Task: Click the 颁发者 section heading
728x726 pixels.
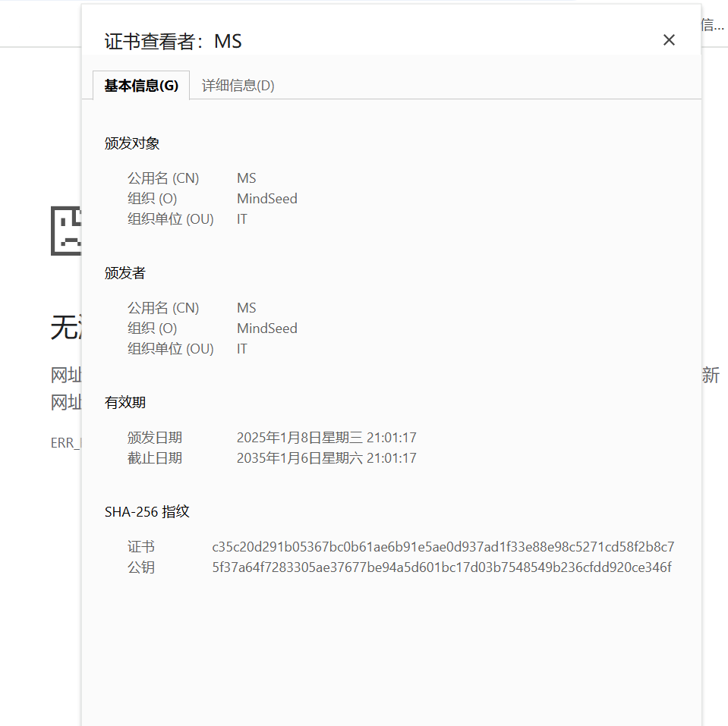Action: (124, 273)
